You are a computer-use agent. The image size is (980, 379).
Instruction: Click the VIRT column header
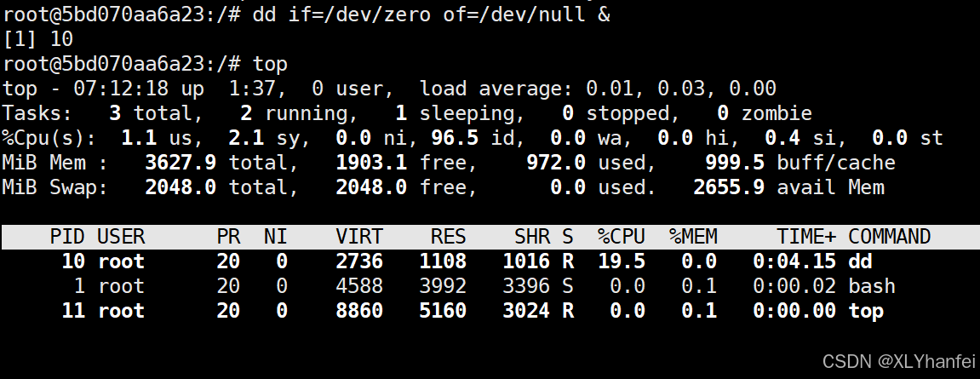pyautogui.click(x=359, y=237)
